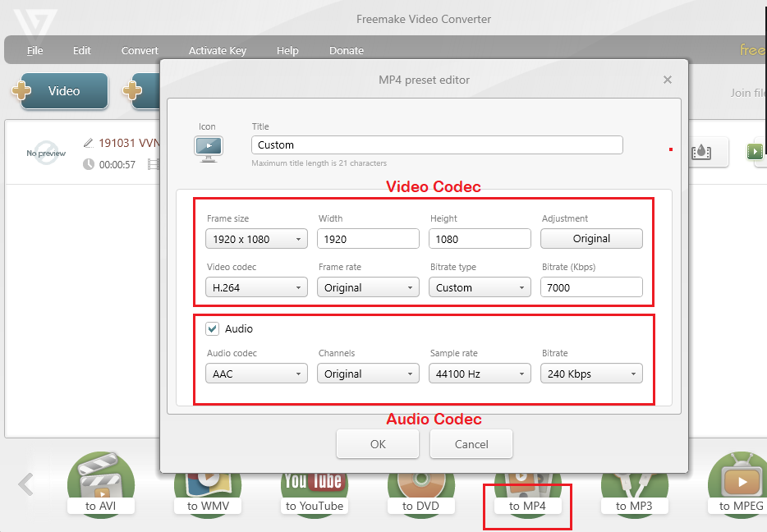Click the No preview thumbnail

pyautogui.click(x=46, y=153)
